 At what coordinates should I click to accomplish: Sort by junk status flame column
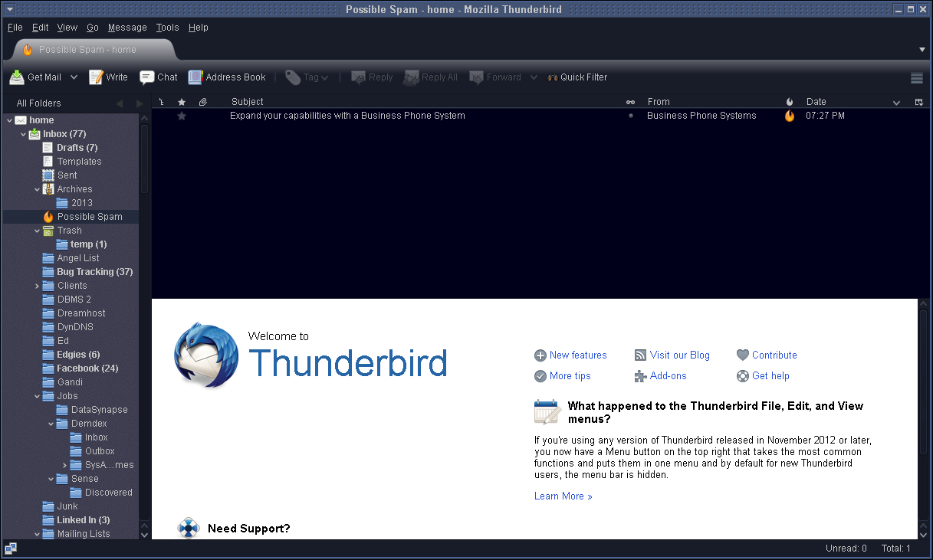point(790,102)
